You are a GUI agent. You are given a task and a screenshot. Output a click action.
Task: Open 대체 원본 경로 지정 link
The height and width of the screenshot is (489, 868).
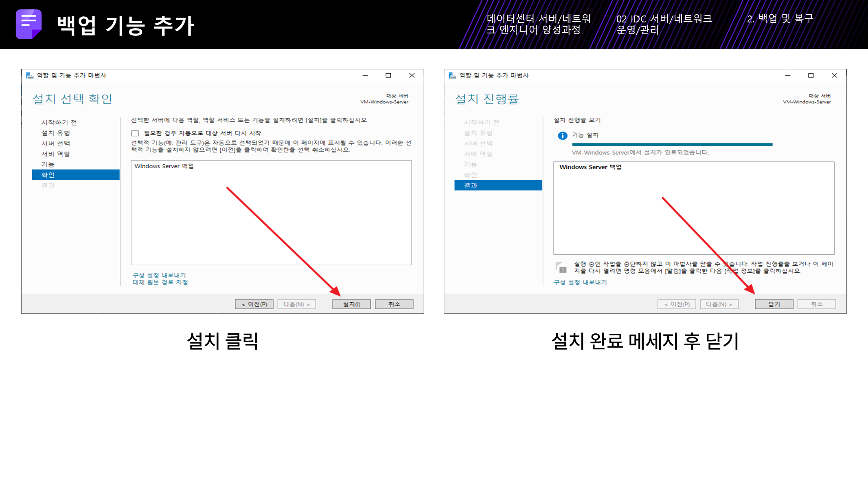click(x=160, y=282)
